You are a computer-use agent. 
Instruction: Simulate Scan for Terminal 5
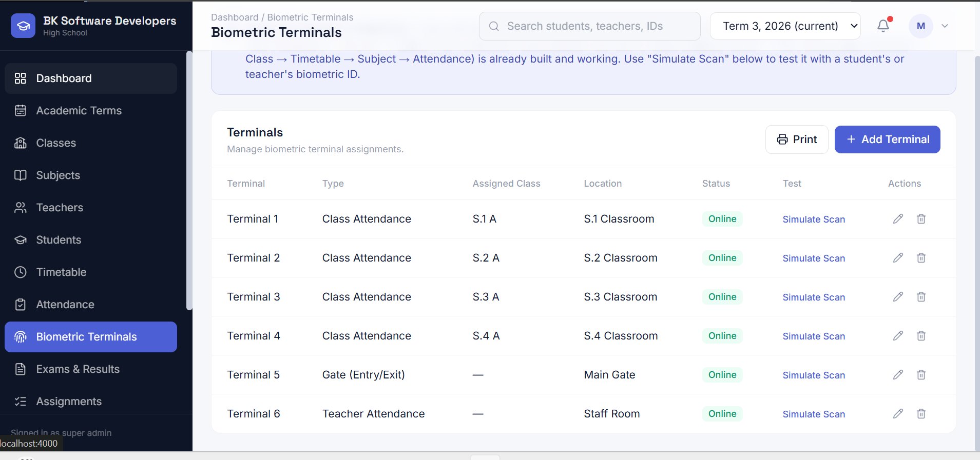pyautogui.click(x=814, y=375)
